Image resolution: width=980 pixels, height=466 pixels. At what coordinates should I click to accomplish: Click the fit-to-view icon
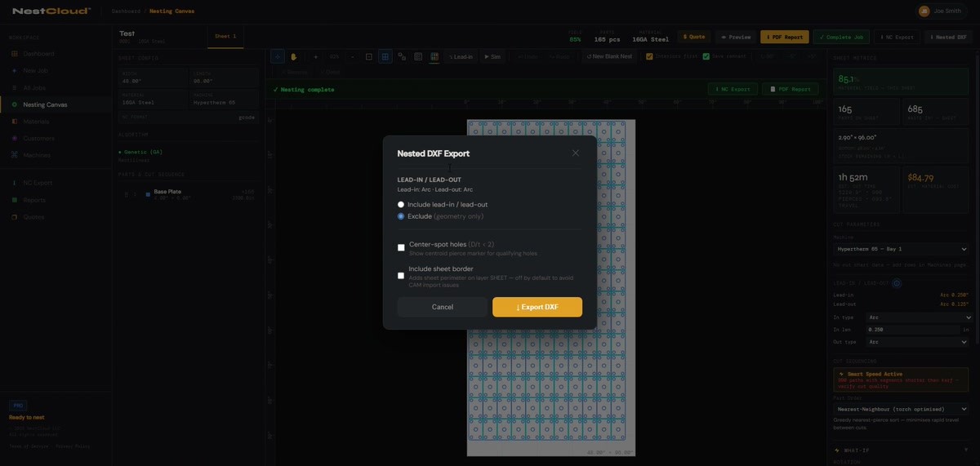[369, 56]
